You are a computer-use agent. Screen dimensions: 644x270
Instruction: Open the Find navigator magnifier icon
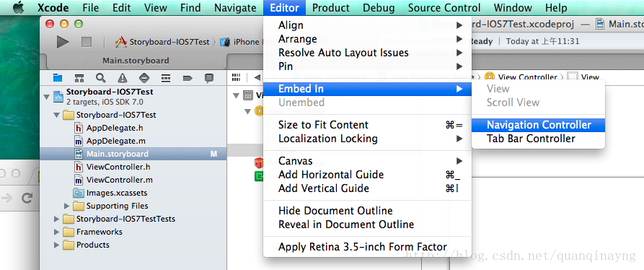pyautogui.click(x=101, y=78)
